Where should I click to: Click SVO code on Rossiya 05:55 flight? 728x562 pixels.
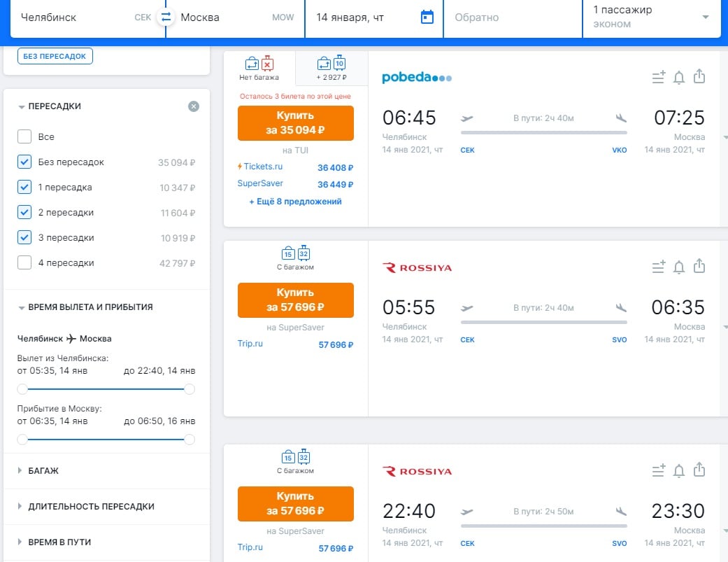click(620, 339)
